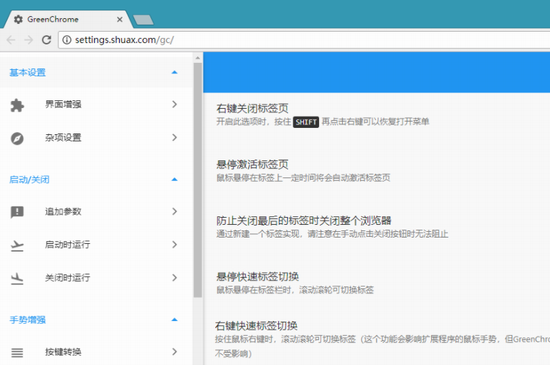This screenshot has width=550, height=365.
Task: Click the 按住鼠标右键时 description text
Action: coord(382,346)
